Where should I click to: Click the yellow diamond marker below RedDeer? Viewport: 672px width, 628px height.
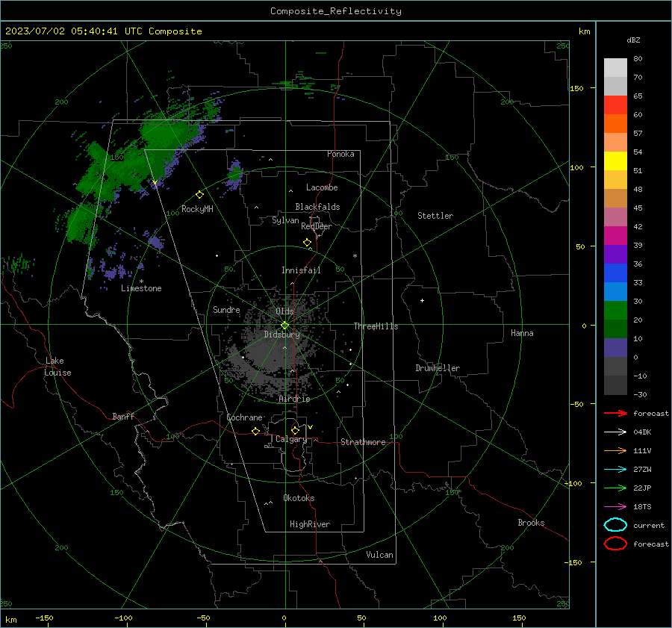(x=307, y=243)
